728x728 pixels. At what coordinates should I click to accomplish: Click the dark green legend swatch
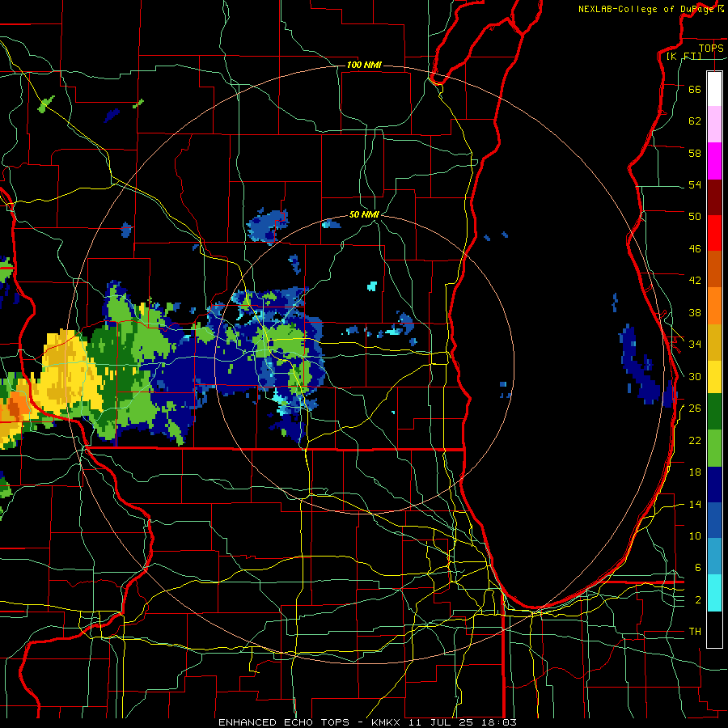tap(714, 412)
